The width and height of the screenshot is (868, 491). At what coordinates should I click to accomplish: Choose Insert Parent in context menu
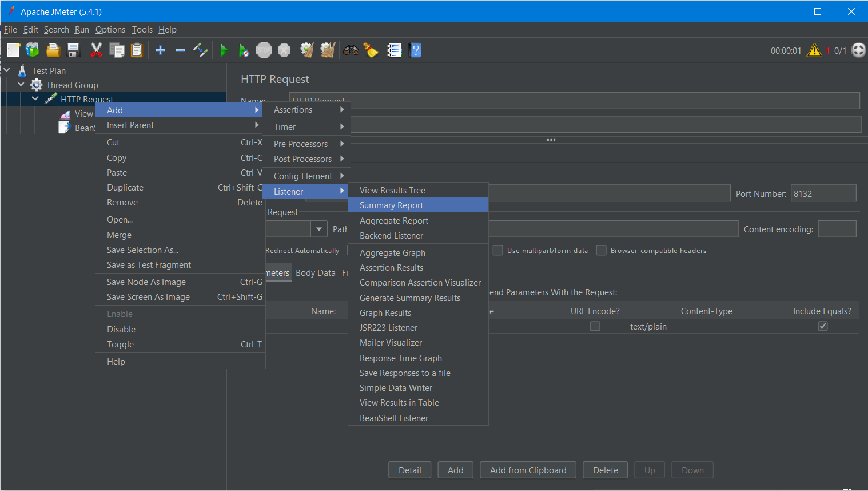tap(180, 125)
